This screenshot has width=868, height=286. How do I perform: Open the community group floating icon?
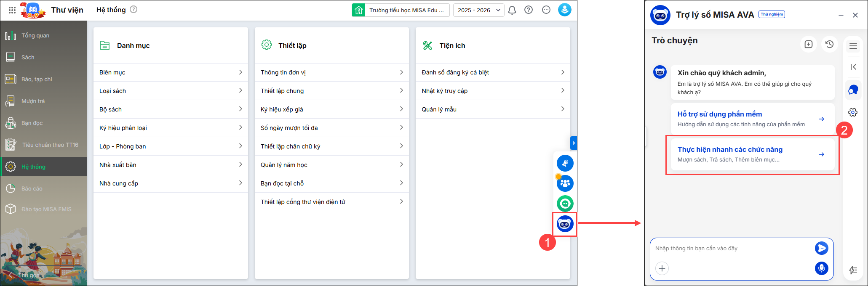point(565,183)
